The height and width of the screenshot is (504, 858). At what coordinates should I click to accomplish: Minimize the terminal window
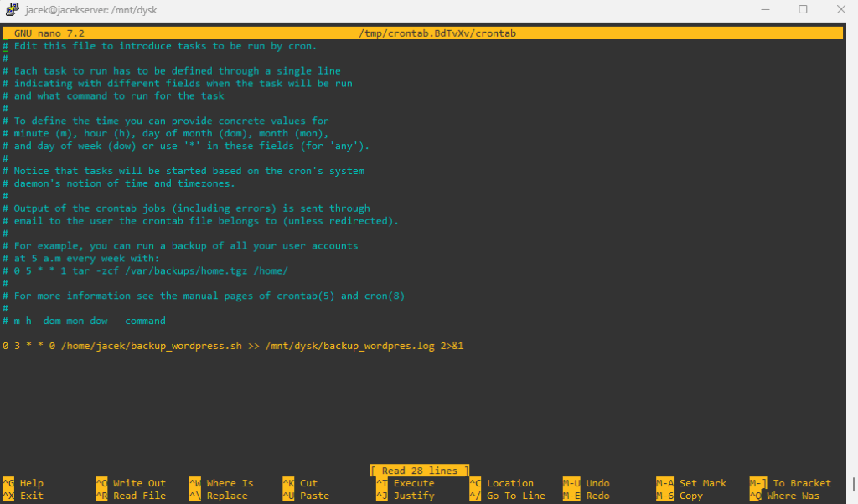click(764, 9)
